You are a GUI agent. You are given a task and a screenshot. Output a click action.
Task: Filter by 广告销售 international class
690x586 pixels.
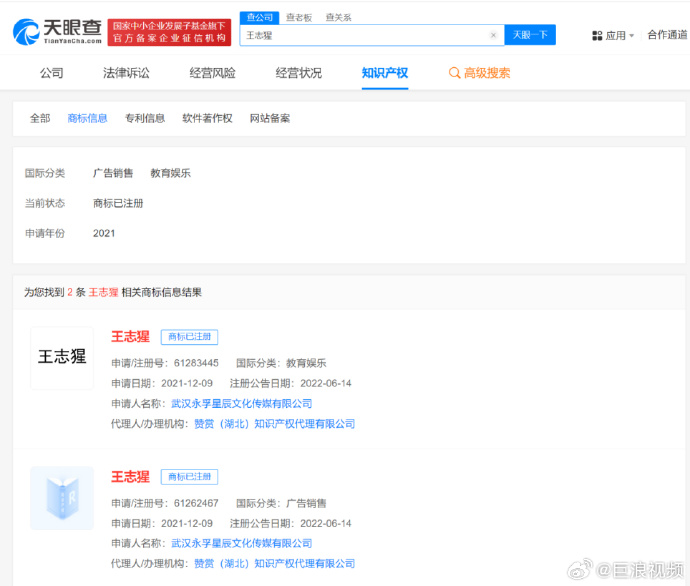tap(113, 173)
